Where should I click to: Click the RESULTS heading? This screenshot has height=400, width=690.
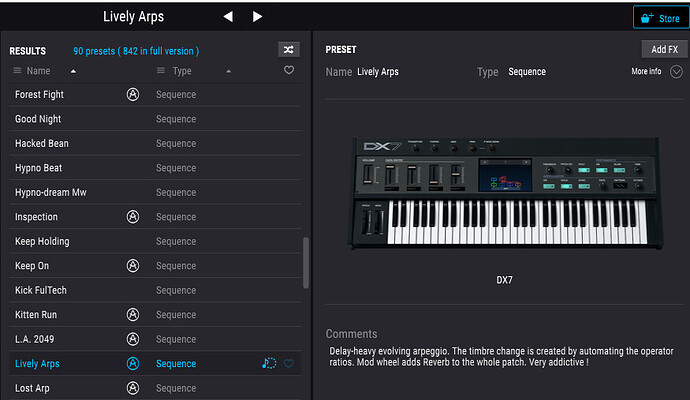coord(28,51)
